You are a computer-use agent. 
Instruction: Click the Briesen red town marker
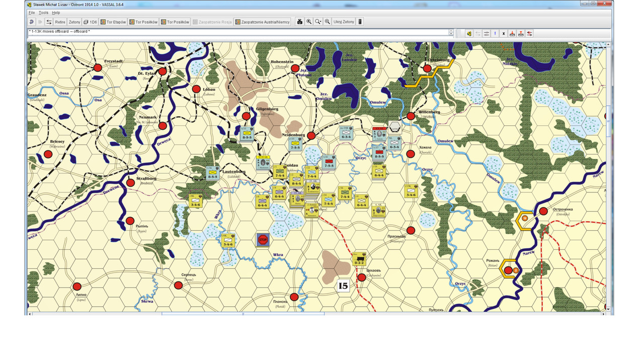(x=48, y=154)
